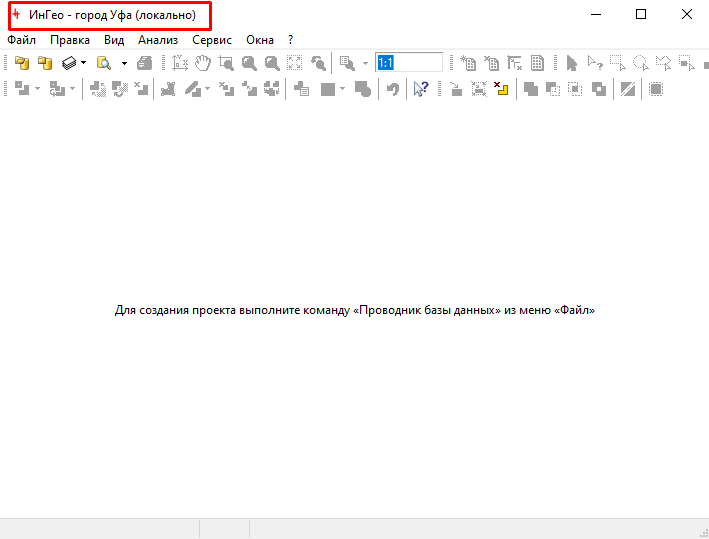Select the polygon dotted selection tool
This screenshot has width=709, height=539.
click(x=664, y=63)
